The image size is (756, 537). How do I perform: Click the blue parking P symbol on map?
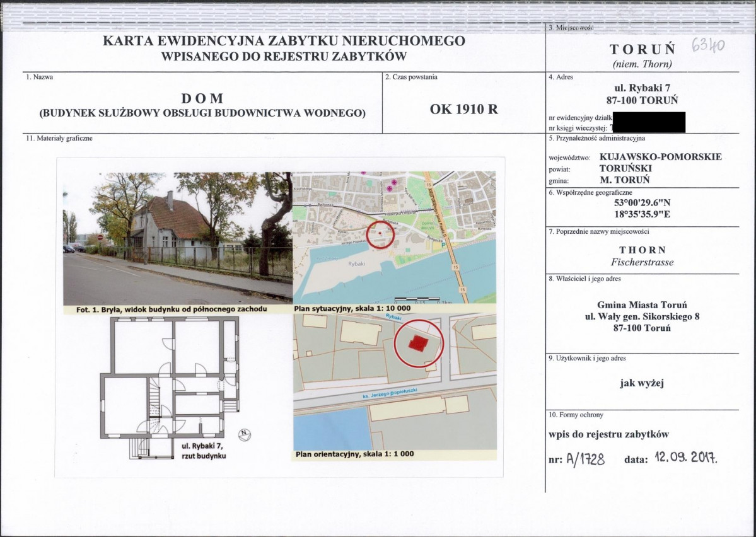(444, 245)
